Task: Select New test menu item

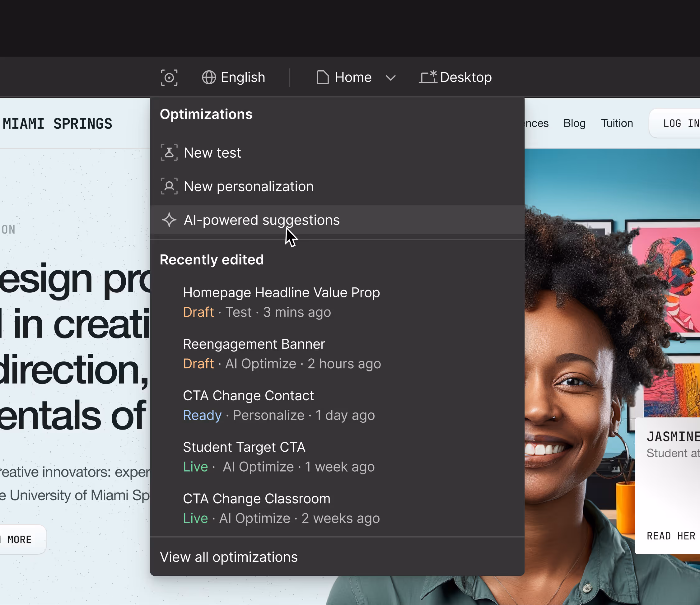Action: coord(212,153)
